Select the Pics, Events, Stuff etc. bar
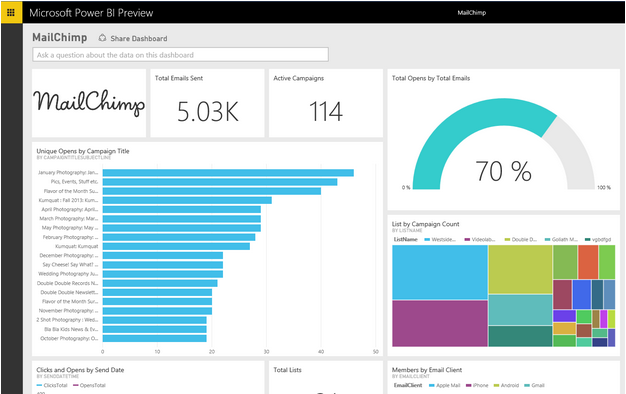Screen dimensions: 626x394 pyautogui.click(x=220, y=182)
